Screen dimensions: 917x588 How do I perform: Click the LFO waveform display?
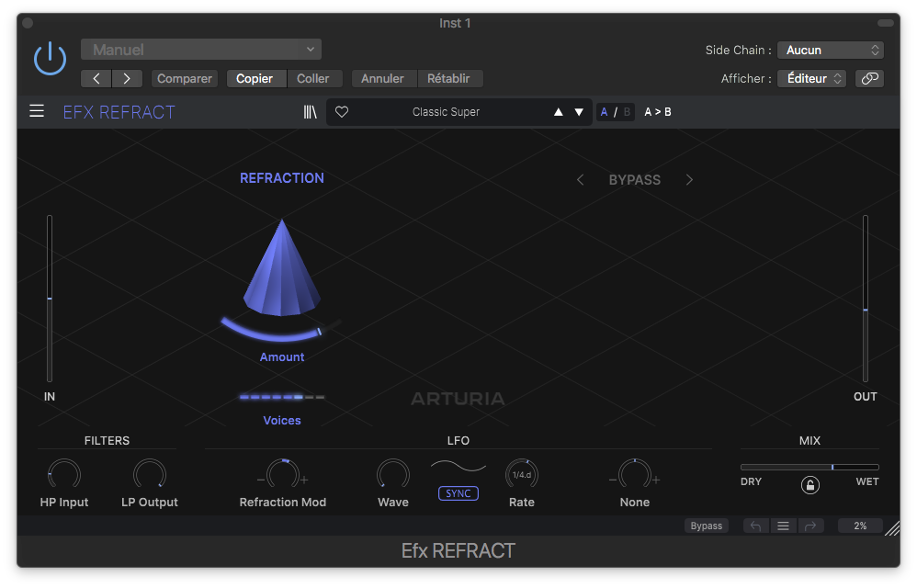458,467
